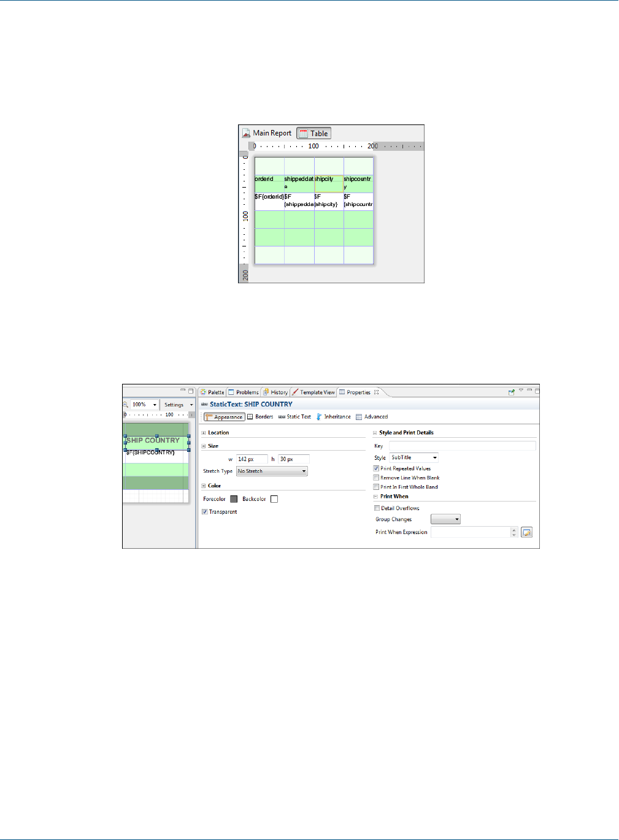Switch to the Template View tab

[x=313, y=392]
